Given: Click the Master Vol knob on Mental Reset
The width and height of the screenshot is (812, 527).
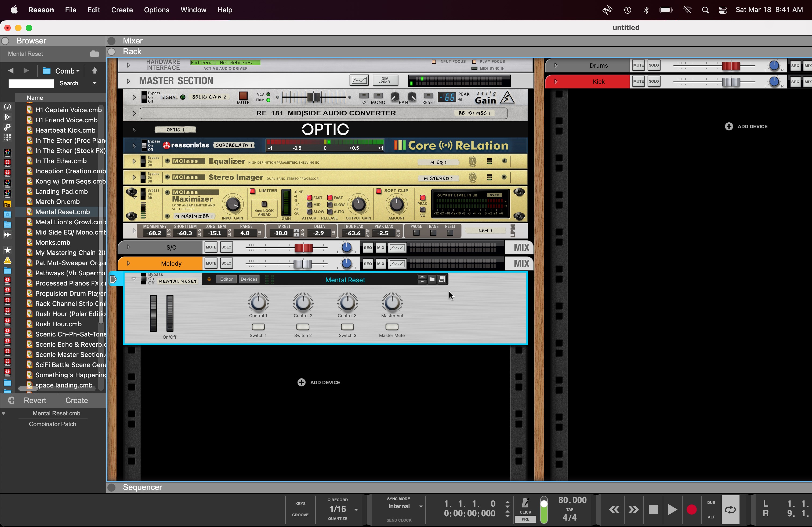Looking at the screenshot, I should (392, 302).
